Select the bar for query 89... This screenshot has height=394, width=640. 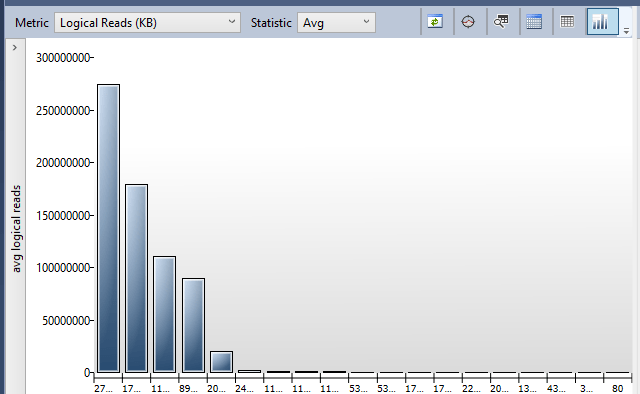pyautogui.click(x=193, y=325)
